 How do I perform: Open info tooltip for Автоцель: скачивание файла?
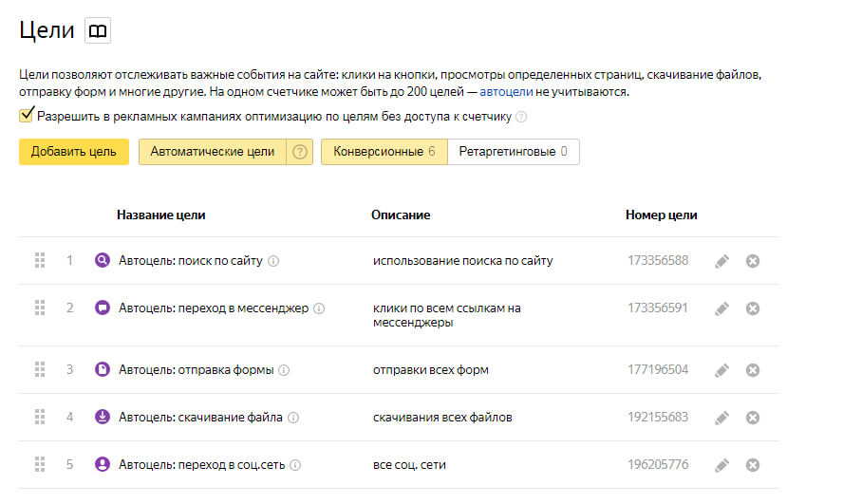pos(293,418)
